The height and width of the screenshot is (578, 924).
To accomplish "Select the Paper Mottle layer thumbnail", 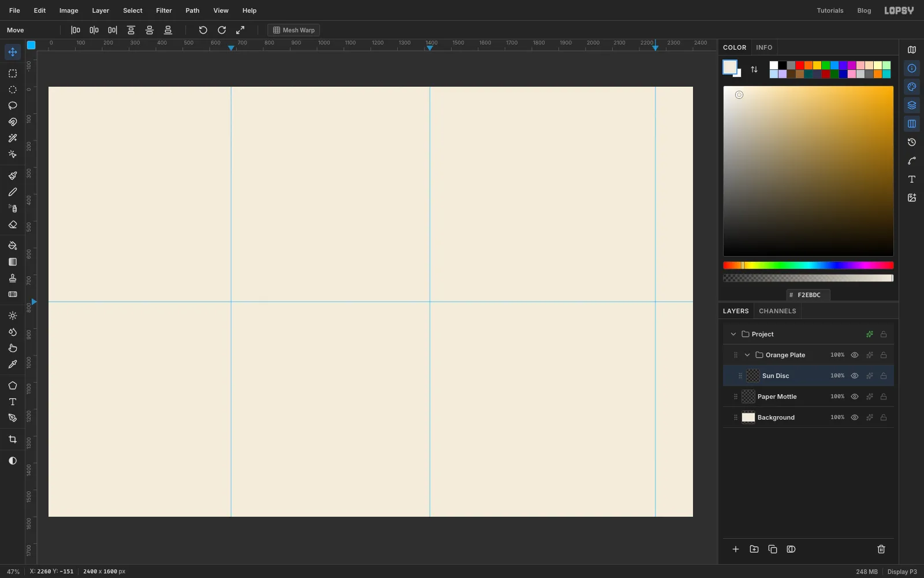I will tap(748, 397).
